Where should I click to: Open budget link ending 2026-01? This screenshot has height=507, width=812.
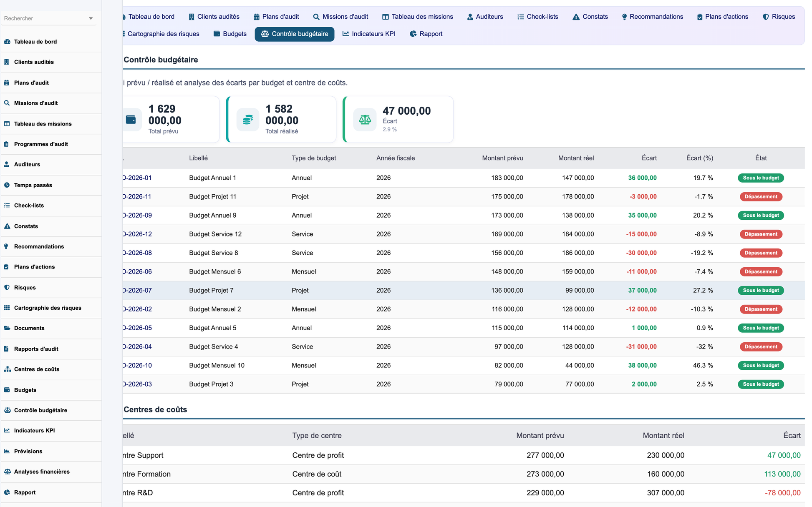coord(137,178)
